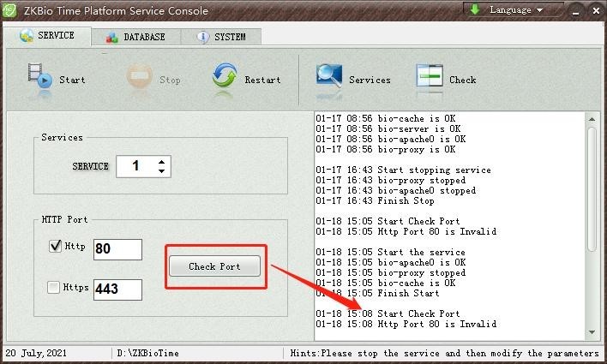Switch to the DATABASE tab
Viewport: 607px width, 364px height.
tap(135, 37)
